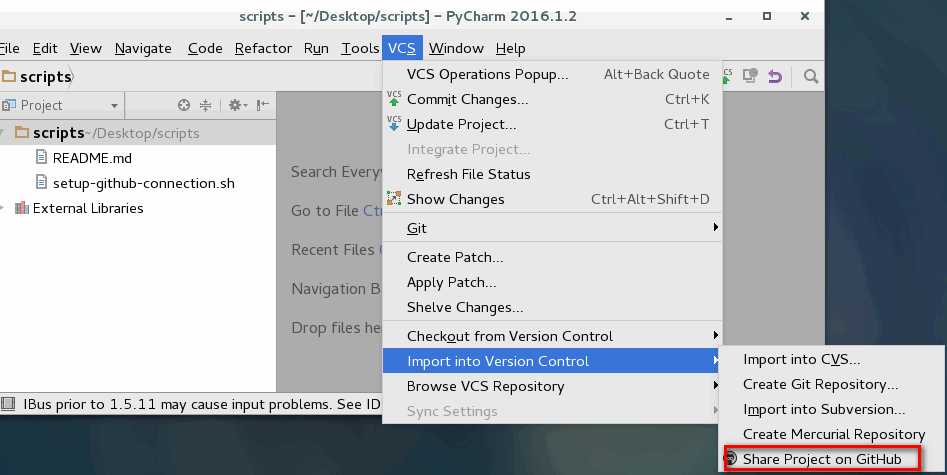Select Import into Version Control entry
Viewport: 947px width, 475px height.
coord(553,361)
